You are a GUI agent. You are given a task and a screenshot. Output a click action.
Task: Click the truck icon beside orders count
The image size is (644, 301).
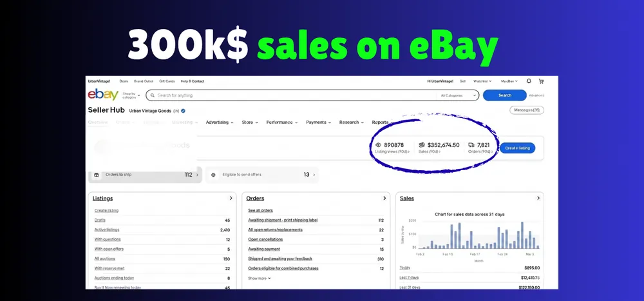(x=471, y=145)
